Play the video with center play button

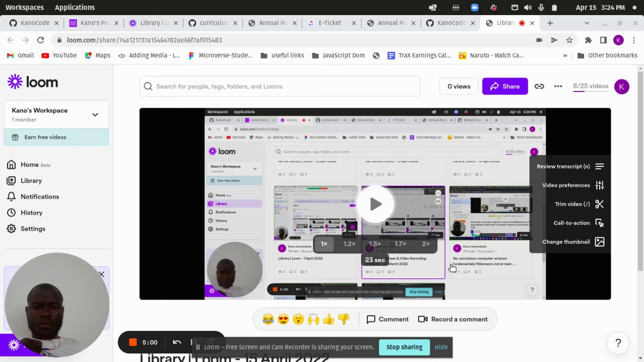tap(375, 204)
